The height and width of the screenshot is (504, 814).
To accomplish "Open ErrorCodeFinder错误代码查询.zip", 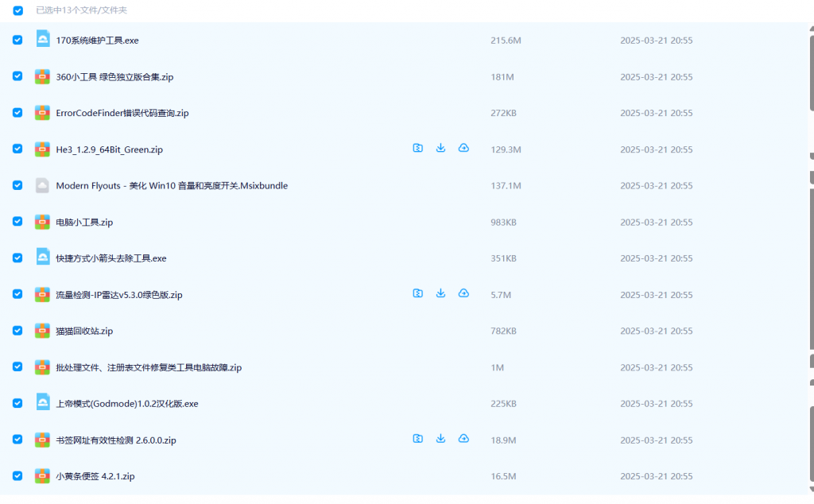I will (119, 113).
